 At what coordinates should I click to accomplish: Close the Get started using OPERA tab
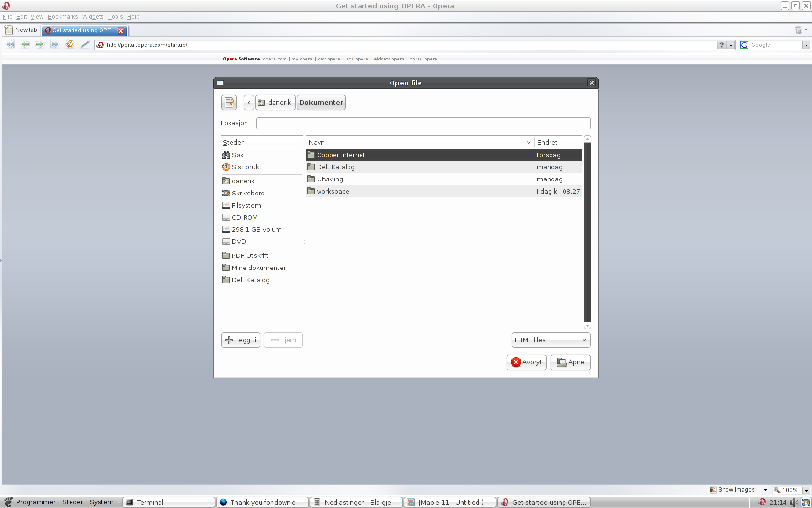point(121,30)
